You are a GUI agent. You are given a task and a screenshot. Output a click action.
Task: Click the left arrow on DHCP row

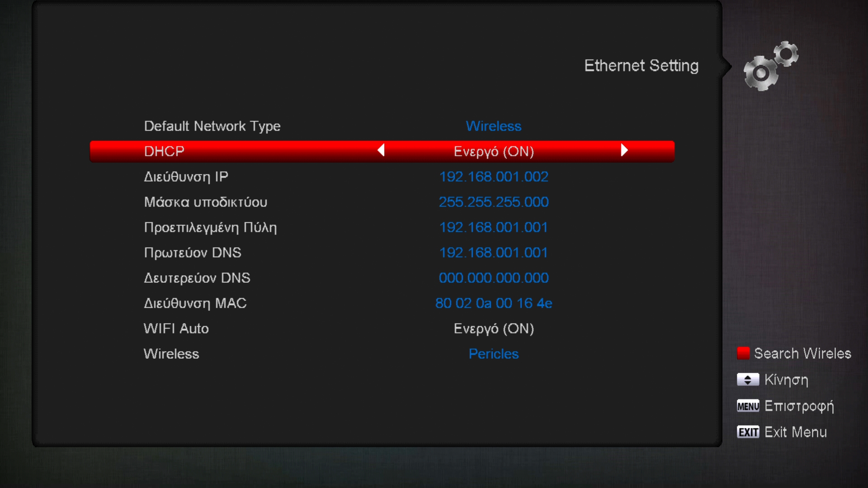(381, 150)
